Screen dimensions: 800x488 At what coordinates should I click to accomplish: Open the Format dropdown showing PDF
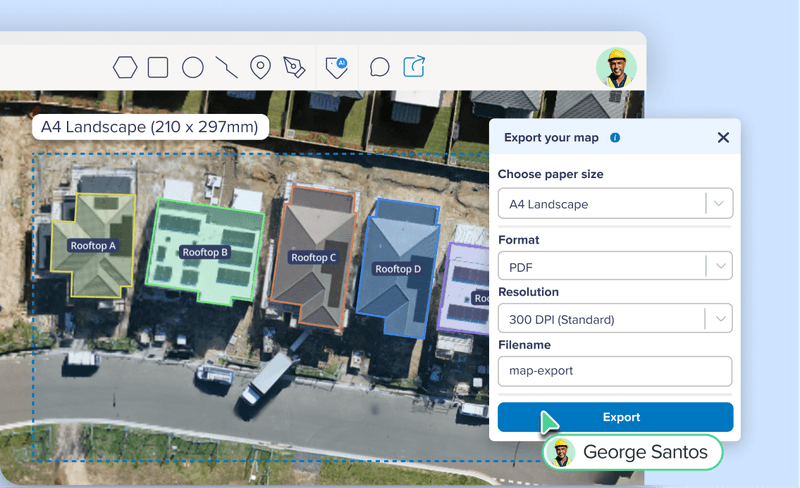pyautogui.click(x=615, y=265)
